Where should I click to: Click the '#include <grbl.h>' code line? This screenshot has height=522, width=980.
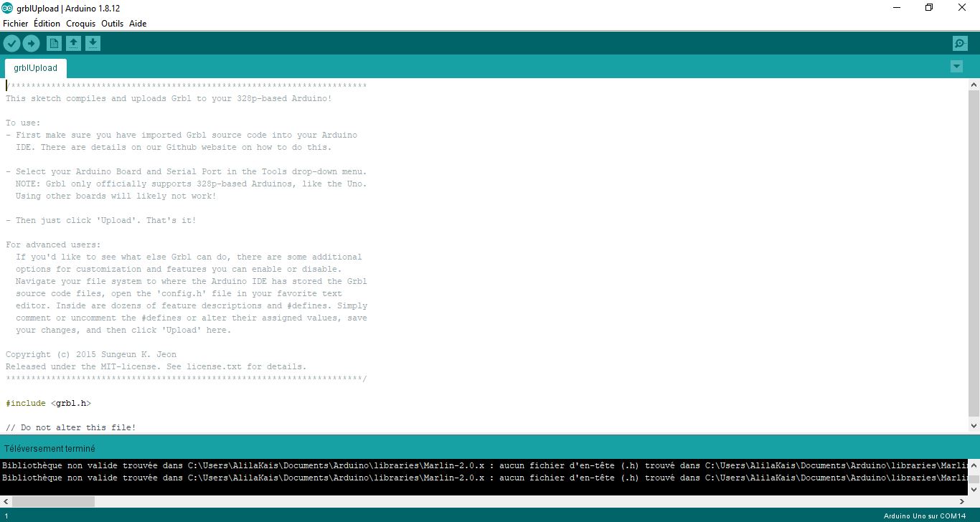coord(48,403)
